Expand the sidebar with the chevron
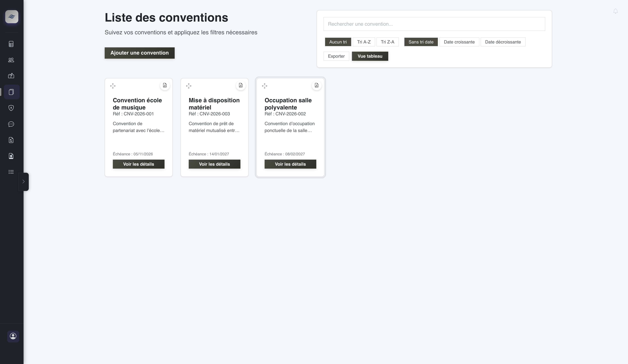628x364 pixels. point(24,182)
